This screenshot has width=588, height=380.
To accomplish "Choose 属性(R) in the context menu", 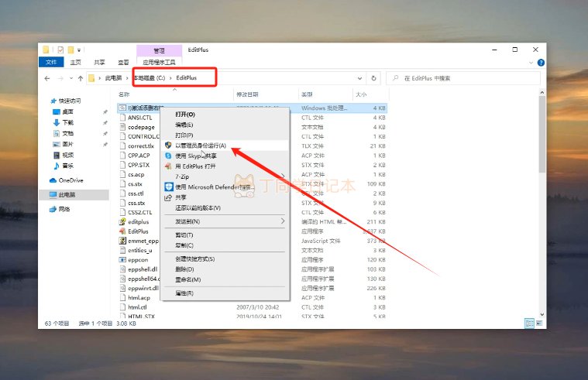I will point(225,293).
